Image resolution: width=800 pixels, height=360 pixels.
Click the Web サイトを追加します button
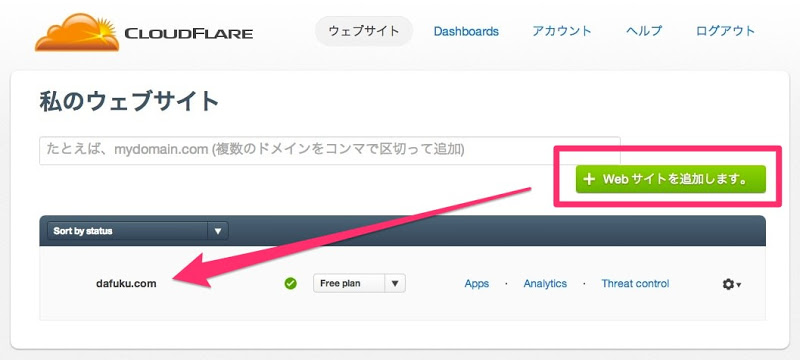pyautogui.click(x=670, y=179)
